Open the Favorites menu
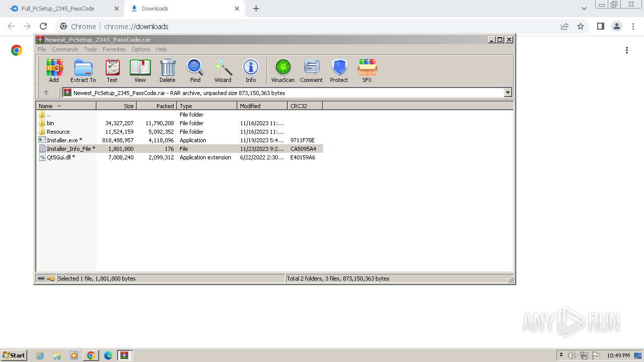 [x=114, y=49]
